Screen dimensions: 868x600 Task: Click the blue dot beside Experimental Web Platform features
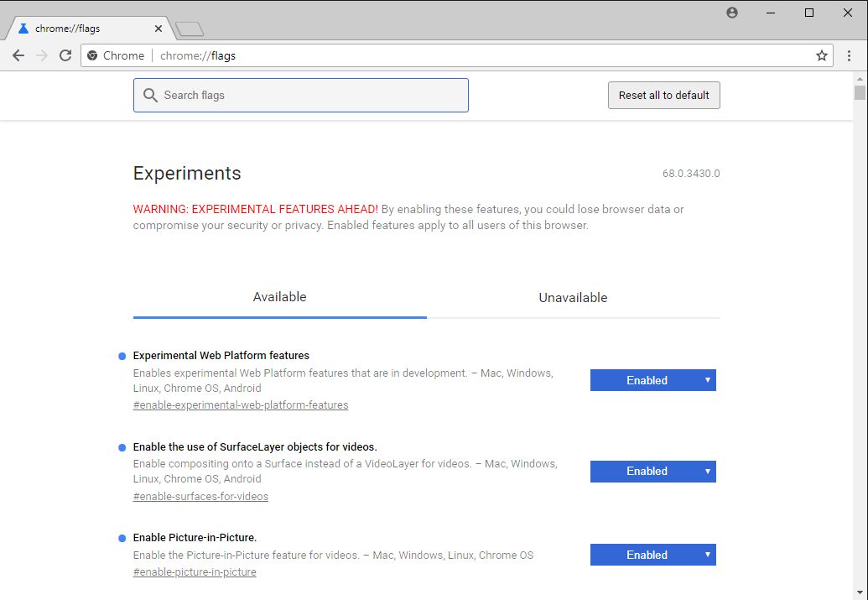122,357
